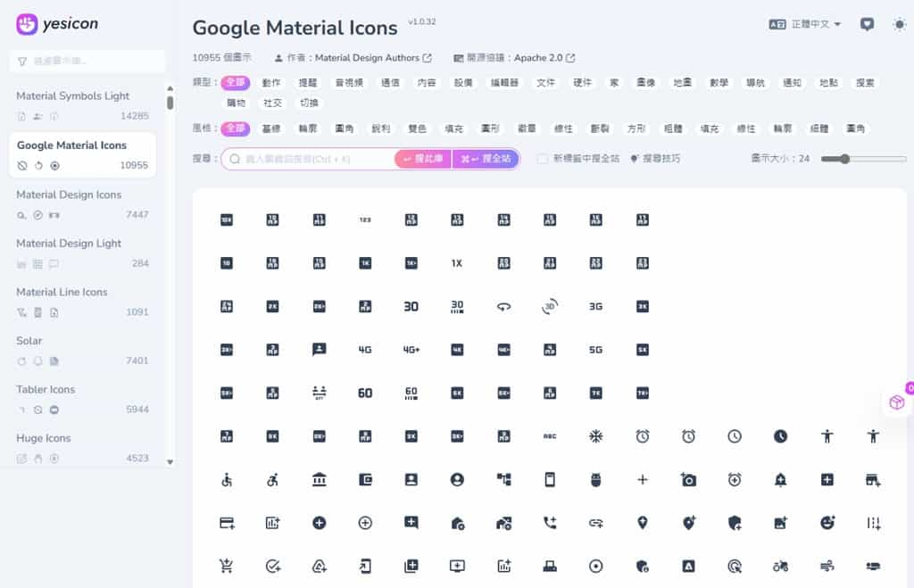Pick the adjust target circle icon
The image size is (914, 588).
click(595, 566)
